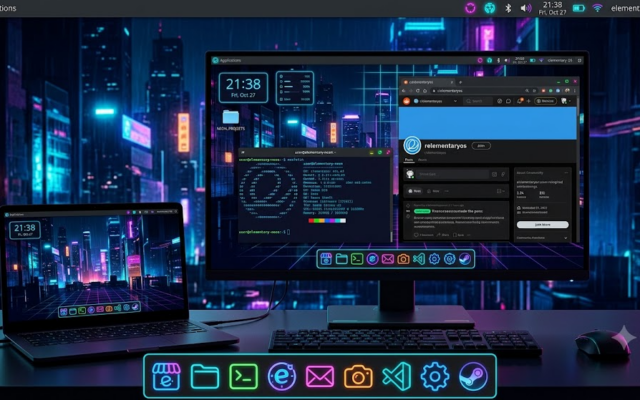The height and width of the screenshot is (400, 640).
Task: Click pink circular indicator in top panel
Action: click(470, 8)
